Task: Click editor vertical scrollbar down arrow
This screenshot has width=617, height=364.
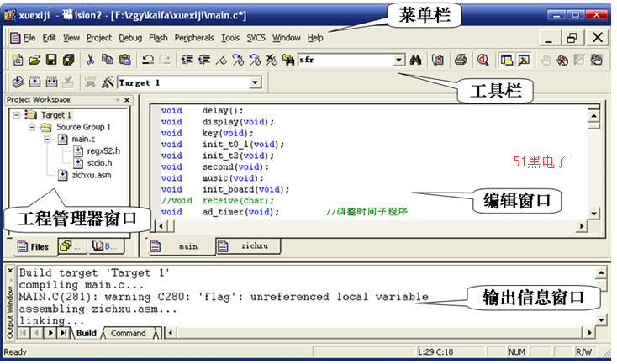Action: [593, 214]
